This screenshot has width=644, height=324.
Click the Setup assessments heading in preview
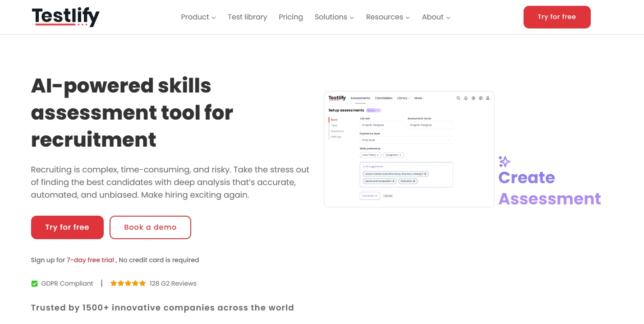pyautogui.click(x=346, y=110)
